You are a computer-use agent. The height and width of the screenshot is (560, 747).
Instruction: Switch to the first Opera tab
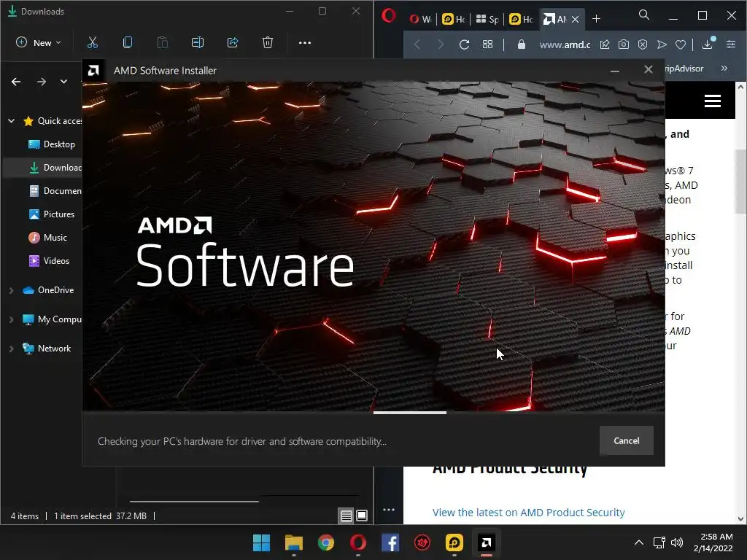(x=420, y=19)
